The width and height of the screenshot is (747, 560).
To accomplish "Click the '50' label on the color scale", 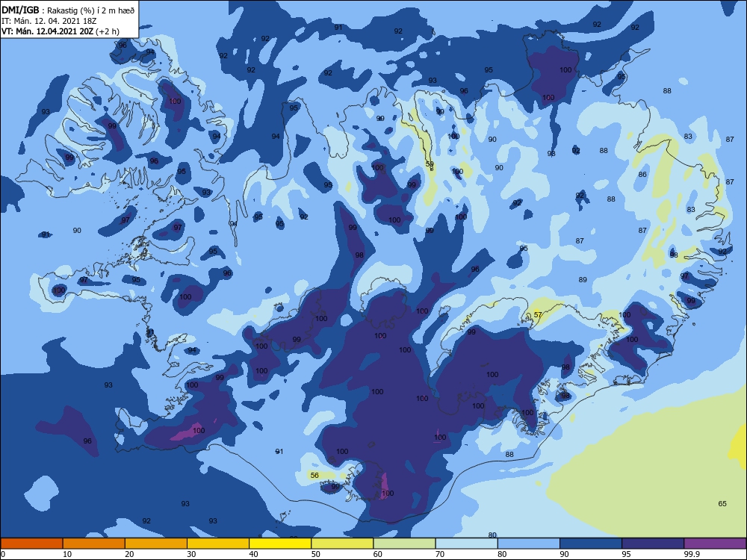I will click(316, 554).
